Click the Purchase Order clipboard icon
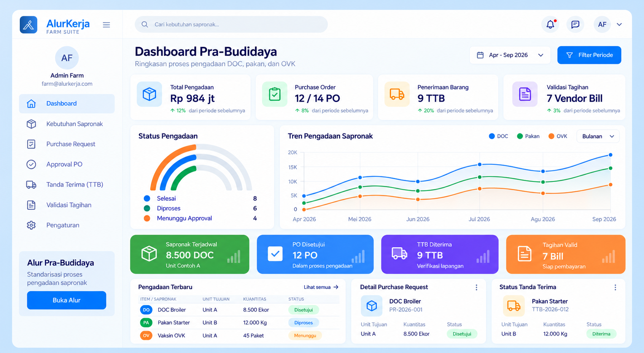Image resolution: width=644 pixels, height=353 pixels. (x=275, y=94)
